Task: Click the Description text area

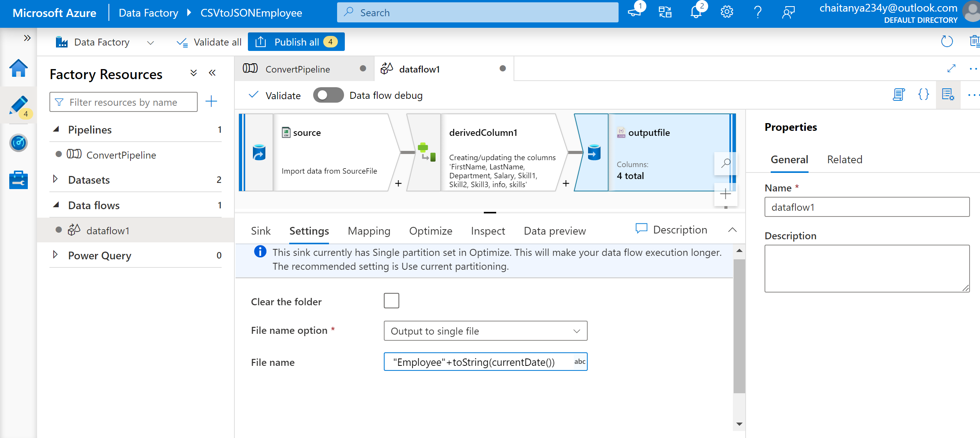Action: coord(867,269)
